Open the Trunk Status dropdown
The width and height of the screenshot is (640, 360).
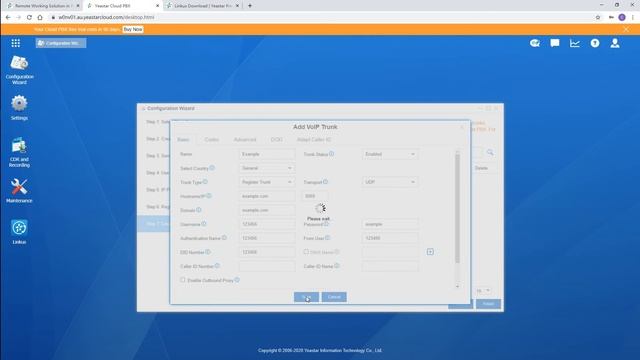point(390,154)
